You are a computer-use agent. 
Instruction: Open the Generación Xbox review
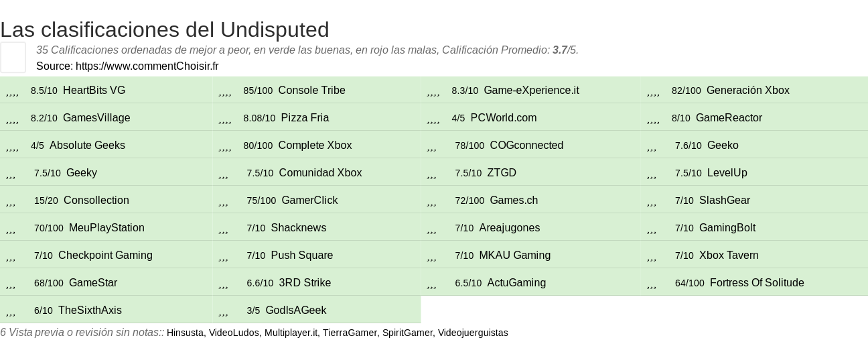pyautogui.click(x=747, y=91)
